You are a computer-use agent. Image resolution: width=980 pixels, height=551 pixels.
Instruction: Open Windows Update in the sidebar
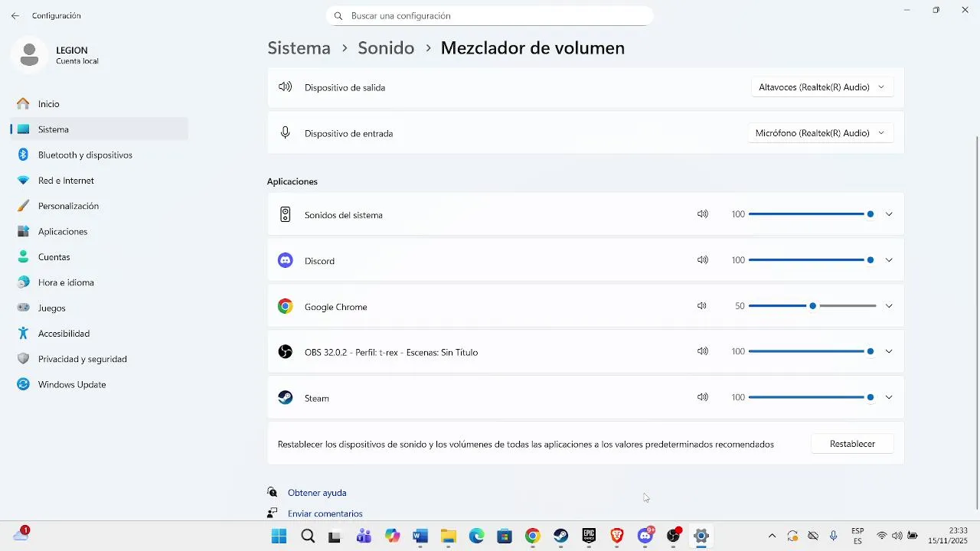pos(100,384)
